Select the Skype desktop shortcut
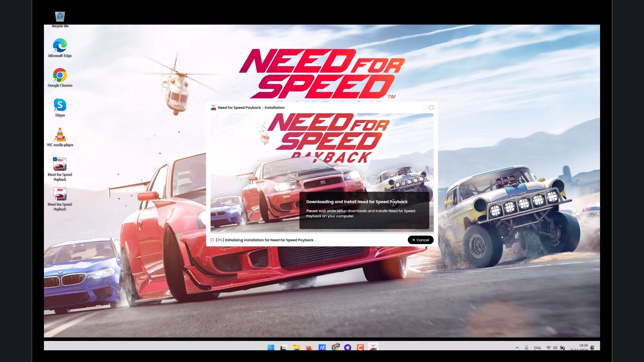The height and width of the screenshot is (362, 644). [60, 108]
